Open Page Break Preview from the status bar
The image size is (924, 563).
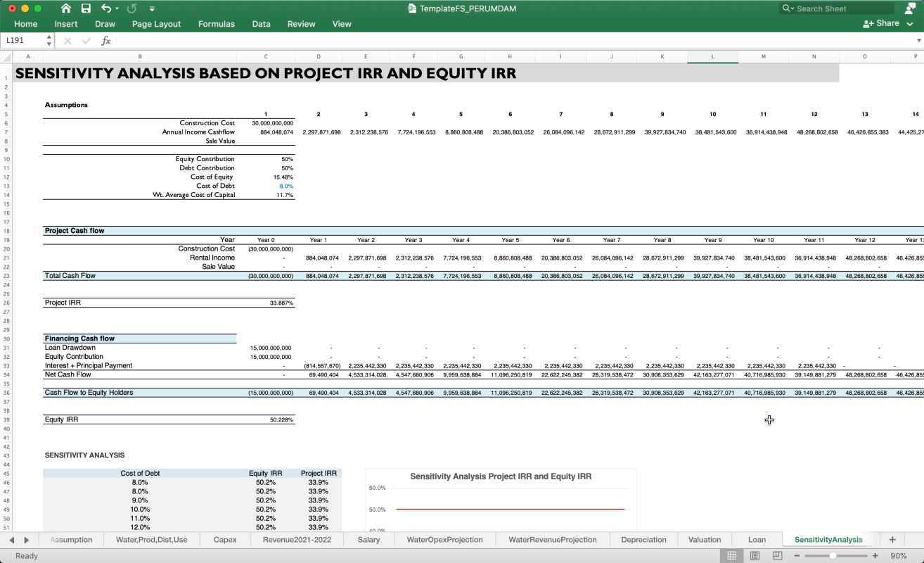(776, 555)
